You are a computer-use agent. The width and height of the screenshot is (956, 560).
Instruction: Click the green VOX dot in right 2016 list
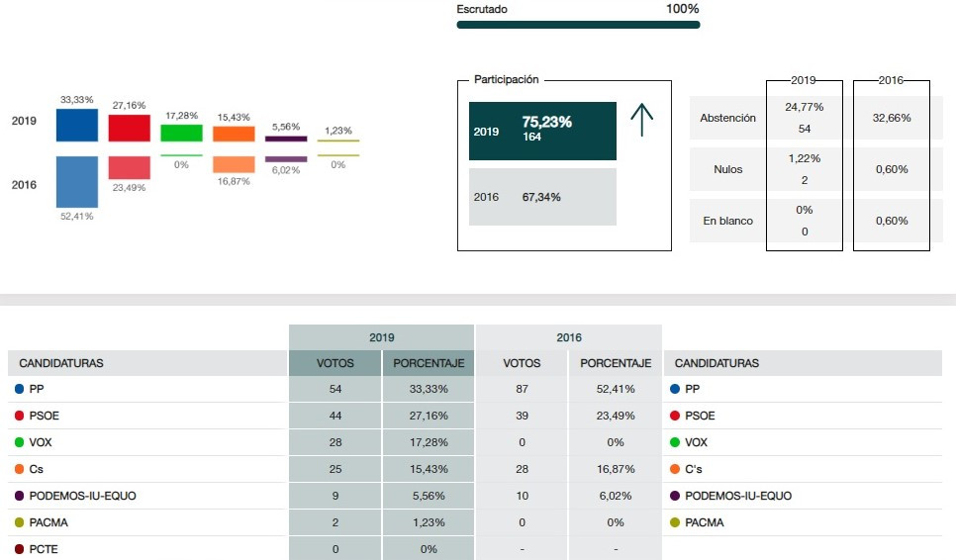(674, 442)
